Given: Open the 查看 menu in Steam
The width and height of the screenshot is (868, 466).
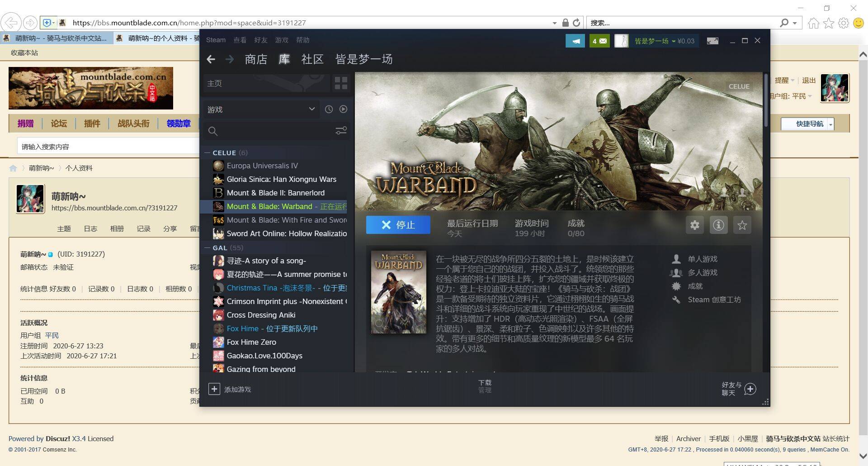Looking at the screenshot, I should [240, 40].
